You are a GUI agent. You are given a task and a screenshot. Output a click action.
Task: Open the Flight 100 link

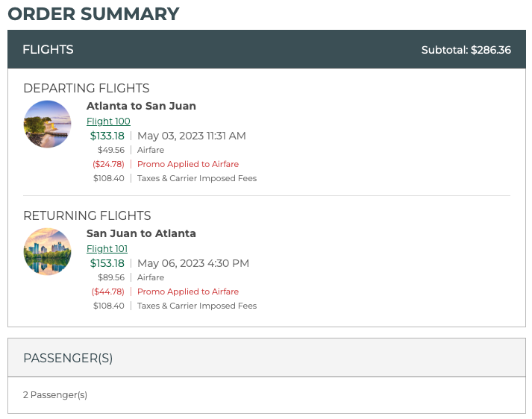click(108, 122)
